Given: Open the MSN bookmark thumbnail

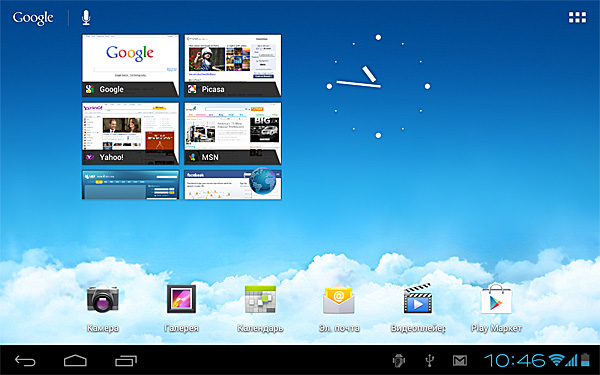Looking at the screenshot, I should pos(233,133).
